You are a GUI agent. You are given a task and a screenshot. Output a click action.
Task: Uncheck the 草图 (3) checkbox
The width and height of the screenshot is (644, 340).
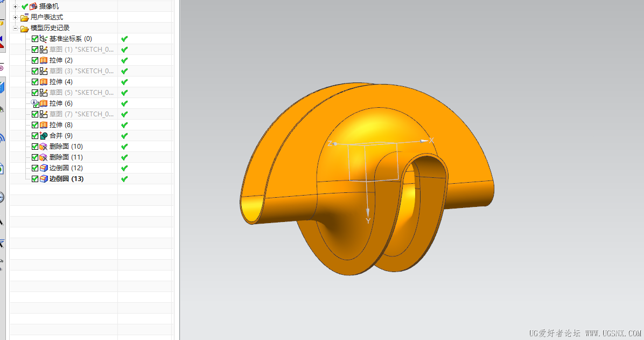(35, 71)
